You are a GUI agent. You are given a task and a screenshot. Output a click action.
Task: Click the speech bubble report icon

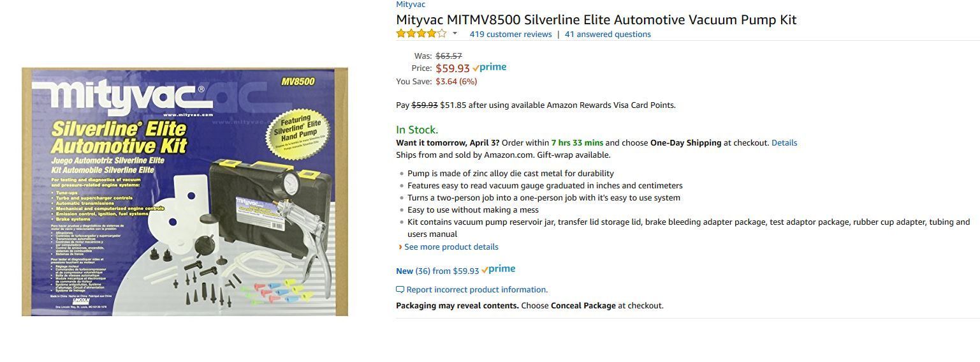(400, 290)
